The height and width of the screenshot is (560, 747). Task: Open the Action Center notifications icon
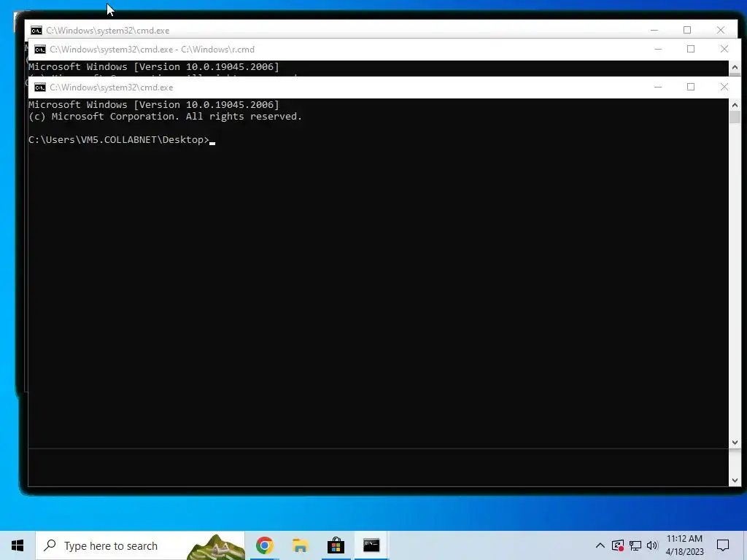(723, 545)
